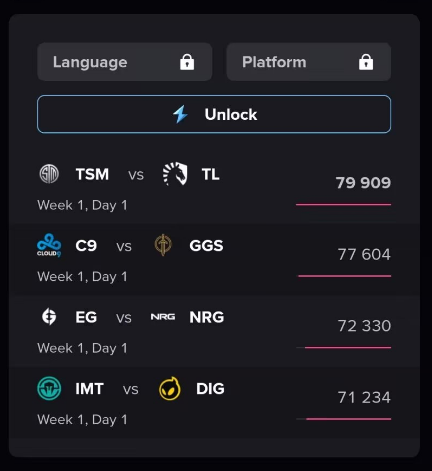The height and width of the screenshot is (471, 432).
Task: Click the Team Liquid horse logo
Action: pos(175,174)
